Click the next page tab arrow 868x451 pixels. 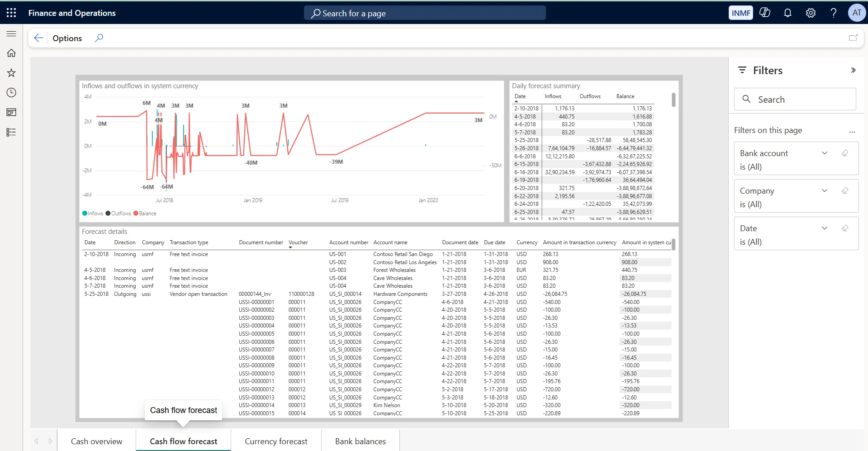pyautogui.click(x=50, y=441)
